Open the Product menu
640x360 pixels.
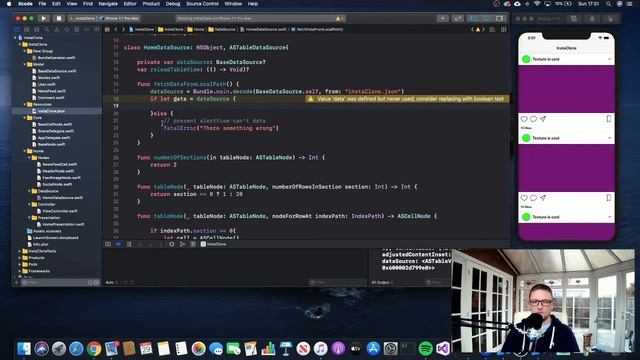coord(151,4)
